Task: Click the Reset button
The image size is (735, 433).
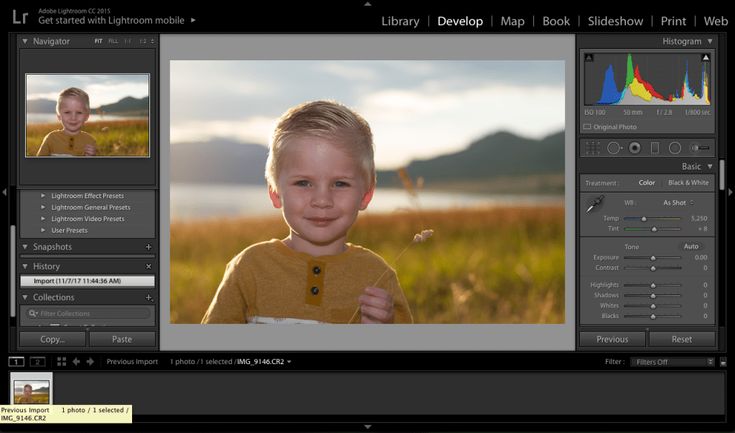Action: (682, 339)
